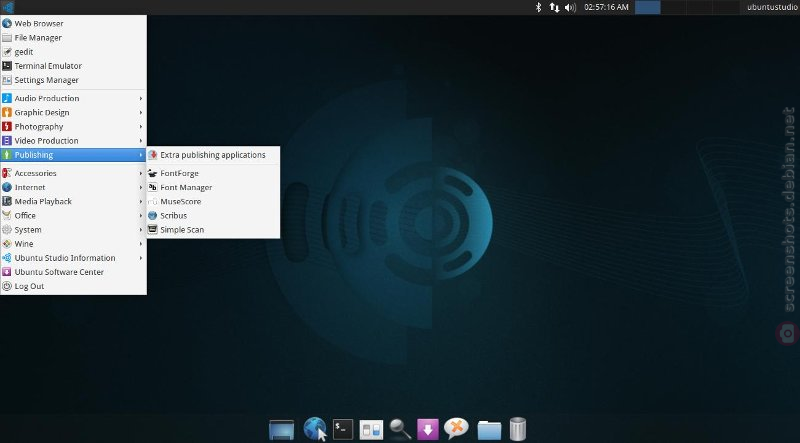This screenshot has height=443, width=800.
Task: Open the purple download arrow dock icon
Action: [428, 429]
